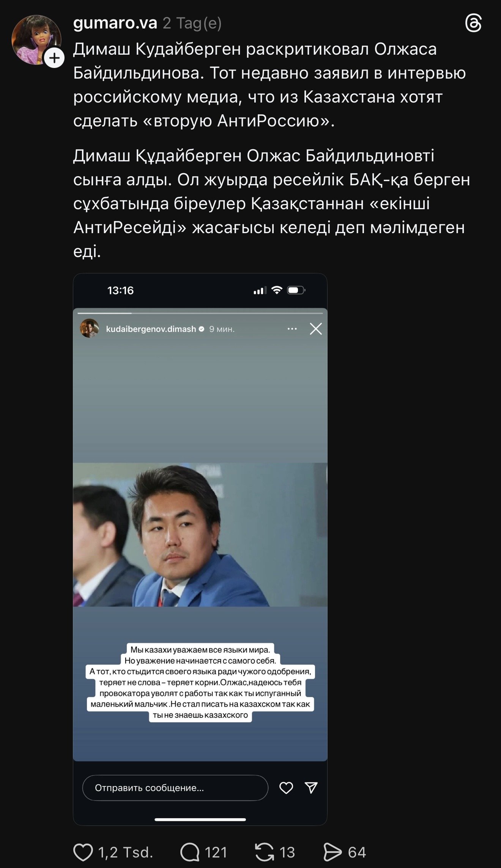Open gumaro.va profile picture
The image size is (501, 868).
(36, 39)
